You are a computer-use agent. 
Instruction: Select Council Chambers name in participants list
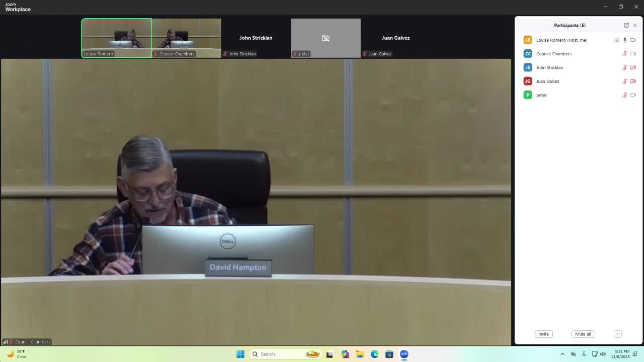[554, 54]
